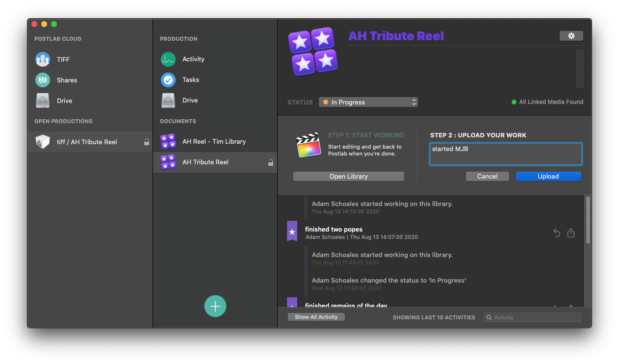The image size is (619, 364).
Task: Revert to 'finished two popes' version
Action: [557, 233]
